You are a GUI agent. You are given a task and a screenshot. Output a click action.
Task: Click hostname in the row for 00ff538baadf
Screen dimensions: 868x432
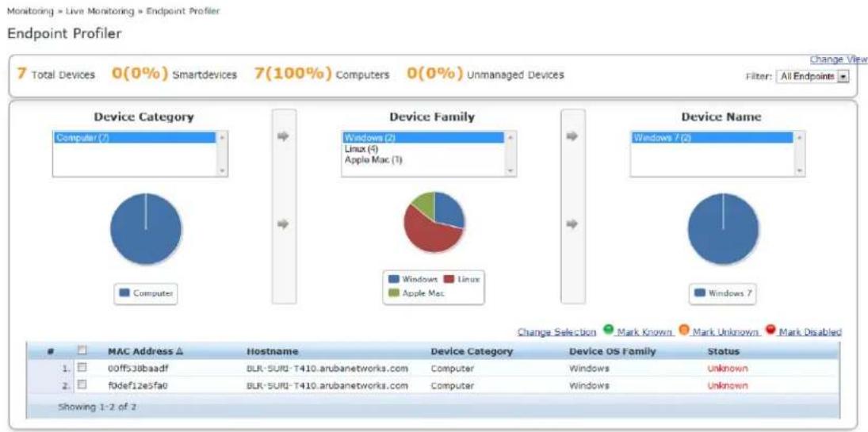pos(327,369)
